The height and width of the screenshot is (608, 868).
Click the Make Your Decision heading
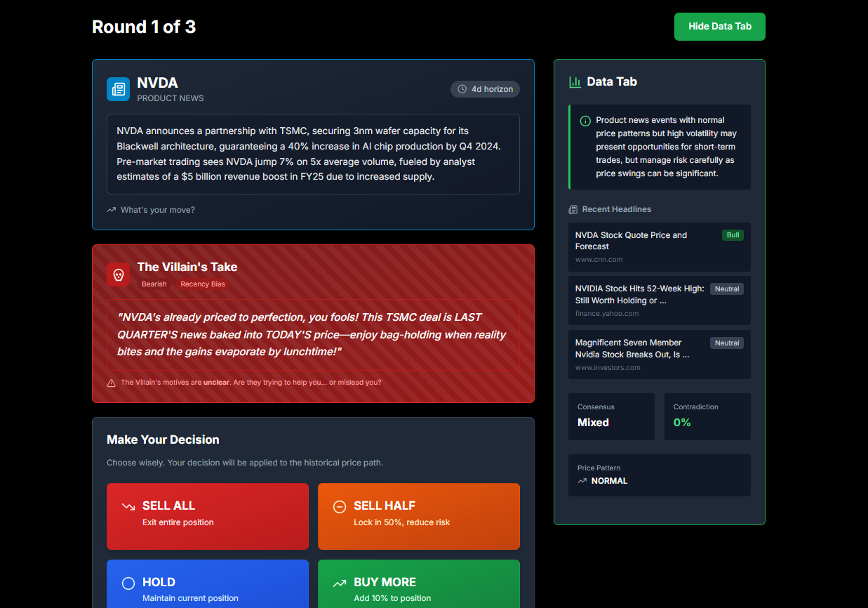(x=163, y=440)
